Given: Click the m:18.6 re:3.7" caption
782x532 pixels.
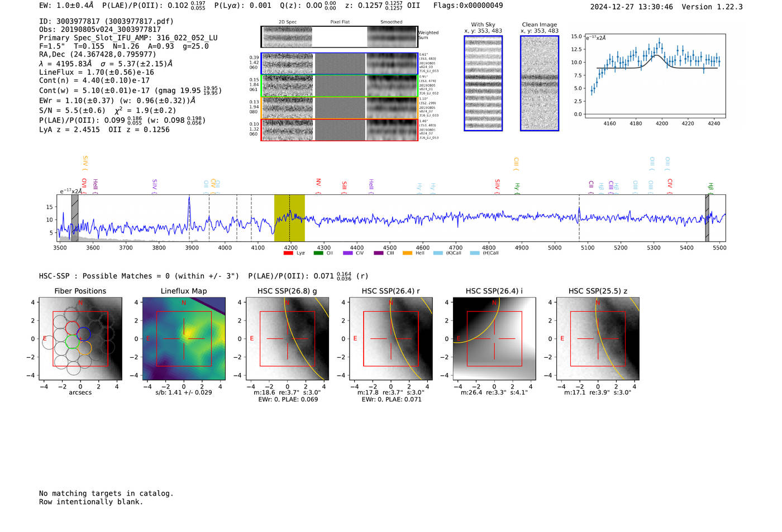Looking at the screenshot, I should (287, 392).
